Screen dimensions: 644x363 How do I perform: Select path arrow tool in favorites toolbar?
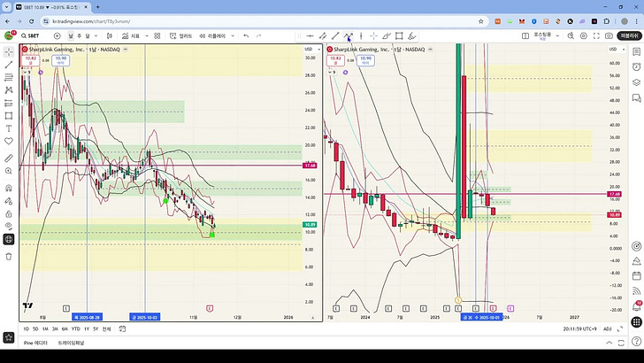tap(349, 35)
